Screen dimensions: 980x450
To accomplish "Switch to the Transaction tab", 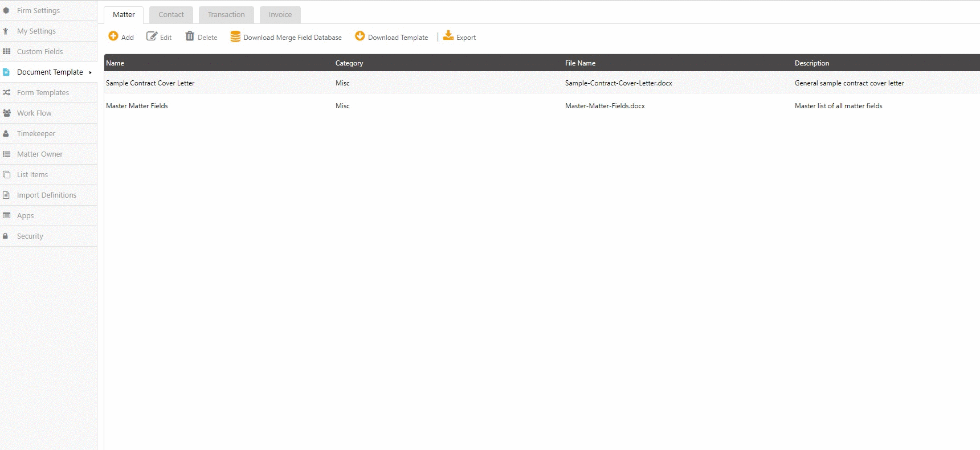I will coord(226,15).
